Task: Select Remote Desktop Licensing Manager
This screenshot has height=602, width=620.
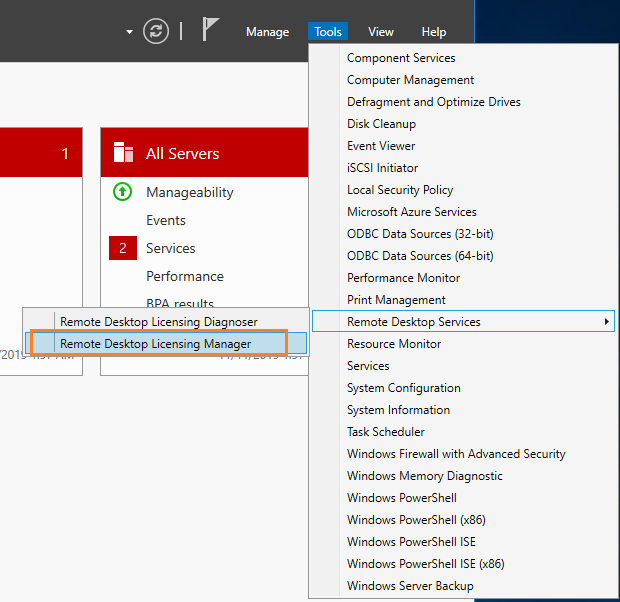Action: pos(166,343)
